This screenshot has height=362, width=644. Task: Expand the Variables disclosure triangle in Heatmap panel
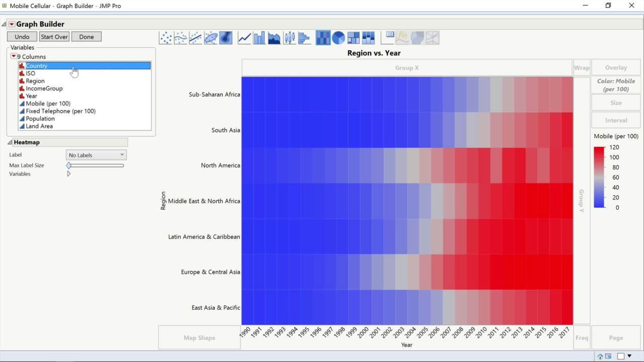pyautogui.click(x=69, y=174)
